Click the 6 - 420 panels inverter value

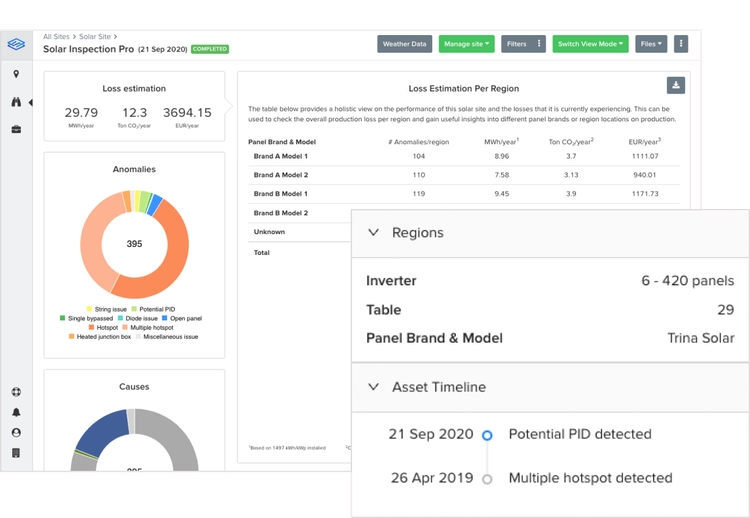[x=687, y=281]
